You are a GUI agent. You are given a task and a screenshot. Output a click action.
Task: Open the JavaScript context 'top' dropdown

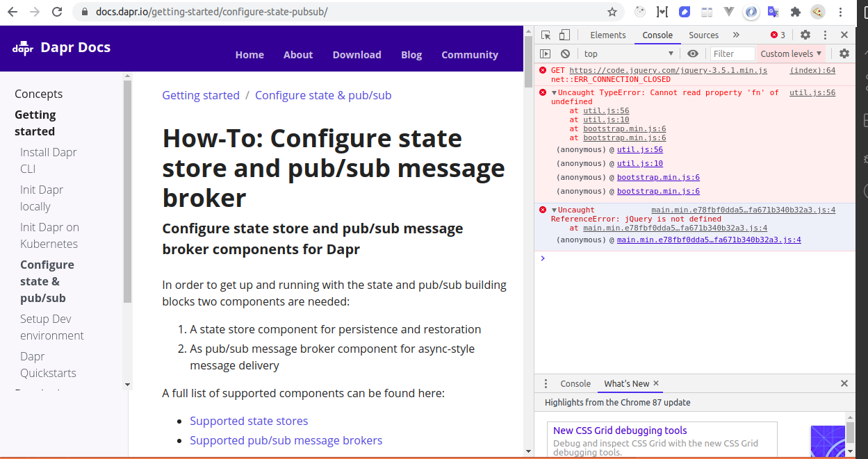point(629,53)
